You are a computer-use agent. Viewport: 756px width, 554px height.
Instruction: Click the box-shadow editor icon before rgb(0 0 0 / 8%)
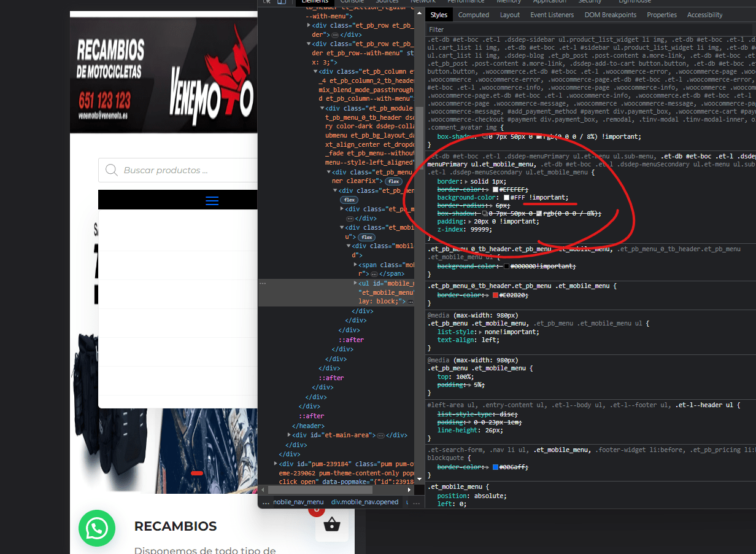pos(485,213)
